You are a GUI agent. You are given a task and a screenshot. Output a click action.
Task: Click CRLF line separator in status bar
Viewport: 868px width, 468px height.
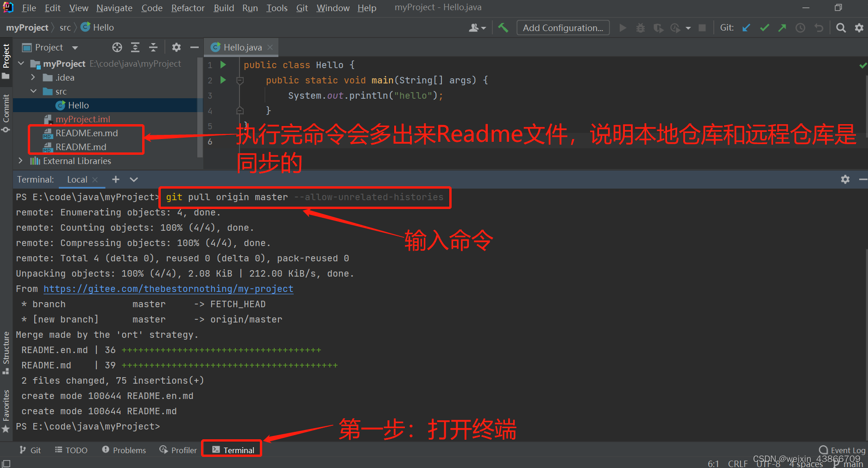[x=737, y=463]
